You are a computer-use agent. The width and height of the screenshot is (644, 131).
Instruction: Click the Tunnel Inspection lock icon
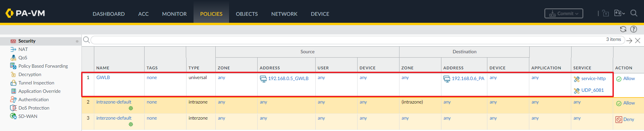coord(13,83)
